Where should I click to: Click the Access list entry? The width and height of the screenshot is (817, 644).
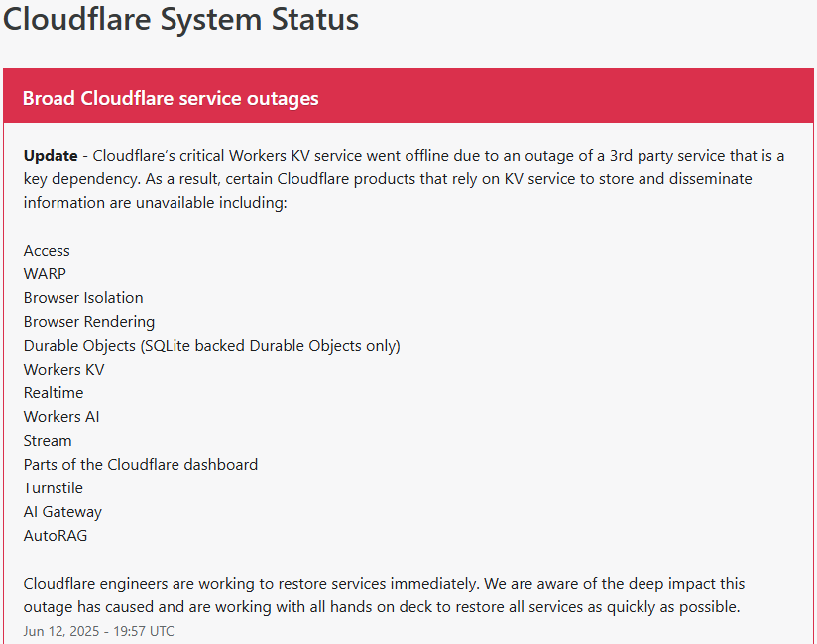tap(47, 251)
